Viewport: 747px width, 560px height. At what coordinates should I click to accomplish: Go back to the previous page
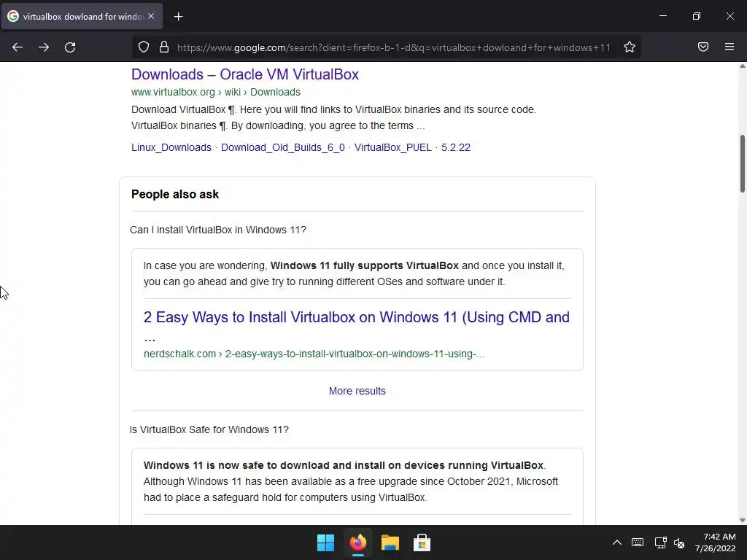pos(18,47)
